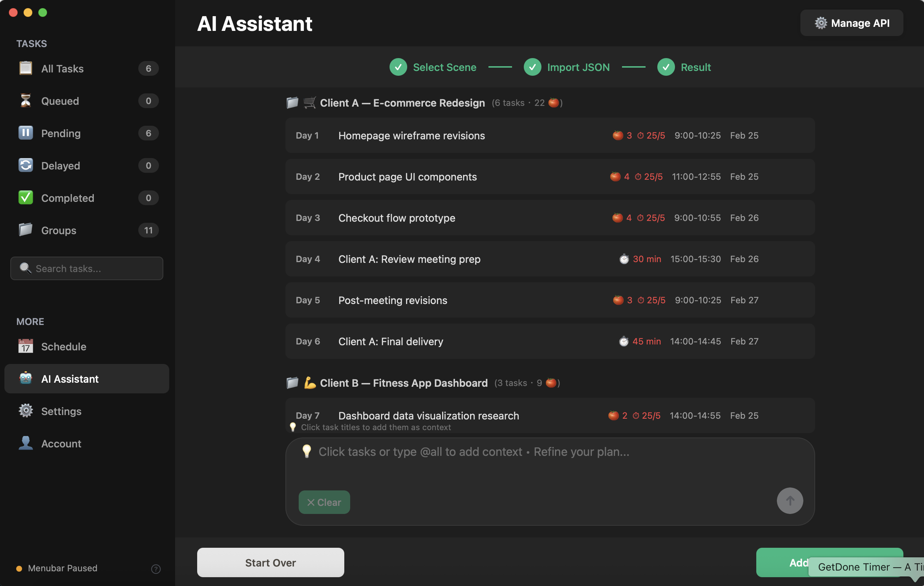Click the AI Assistant robot icon
Image resolution: width=924 pixels, height=586 pixels.
coord(25,379)
